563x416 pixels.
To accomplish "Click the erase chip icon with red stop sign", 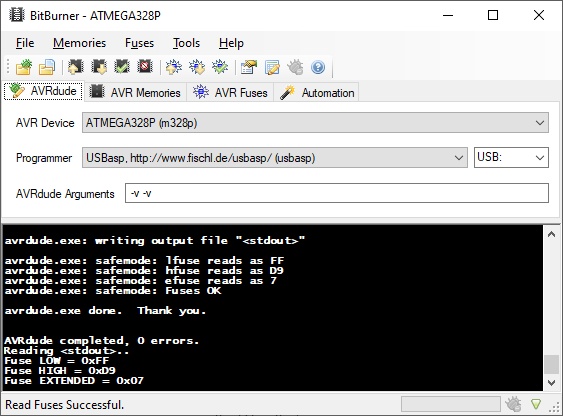I will coord(145,67).
